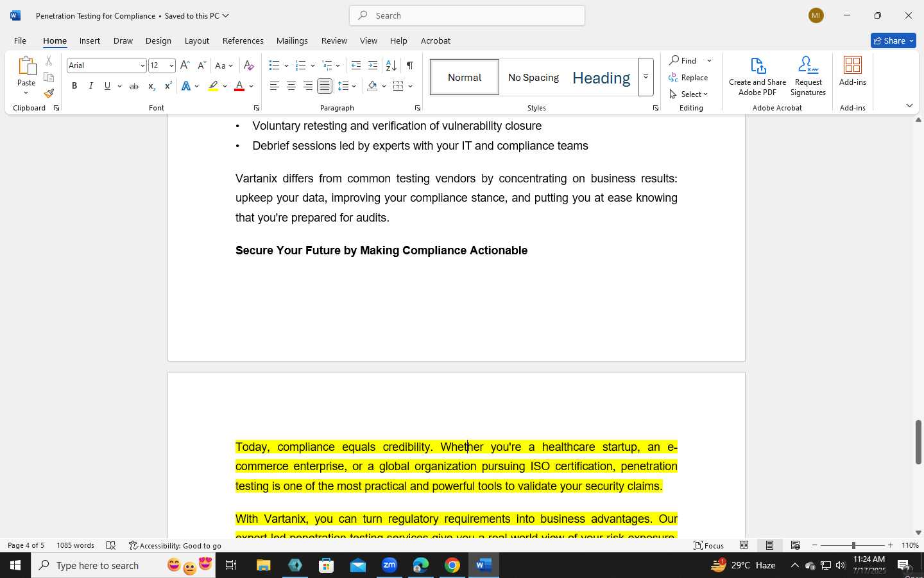Apply red font color
The width and height of the screenshot is (924, 578).
pyautogui.click(x=239, y=86)
